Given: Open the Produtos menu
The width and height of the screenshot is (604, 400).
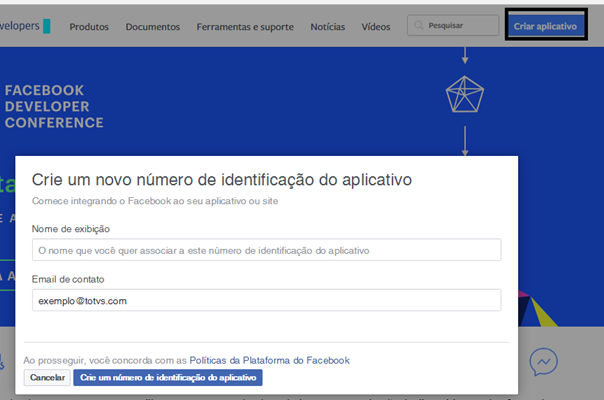Looking at the screenshot, I should pos(89,27).
